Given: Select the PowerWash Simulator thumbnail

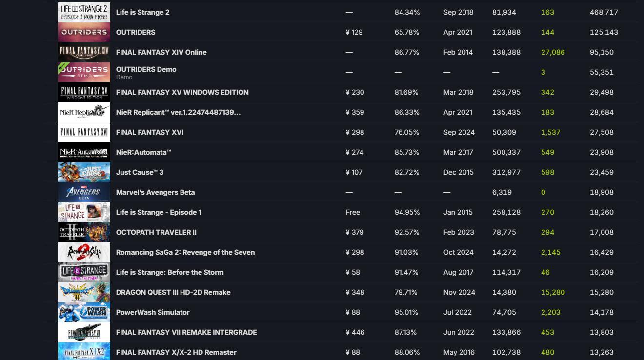Looking at the screenshot, I should tap(84, 312).
